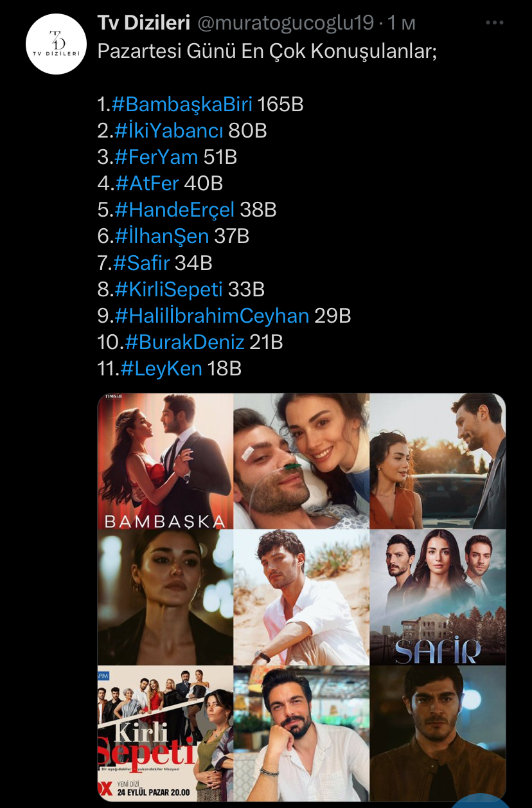This screenshot has height=808, width=532.
Task: Click the Tv Dizileri account name
Action: click(144, 24)
